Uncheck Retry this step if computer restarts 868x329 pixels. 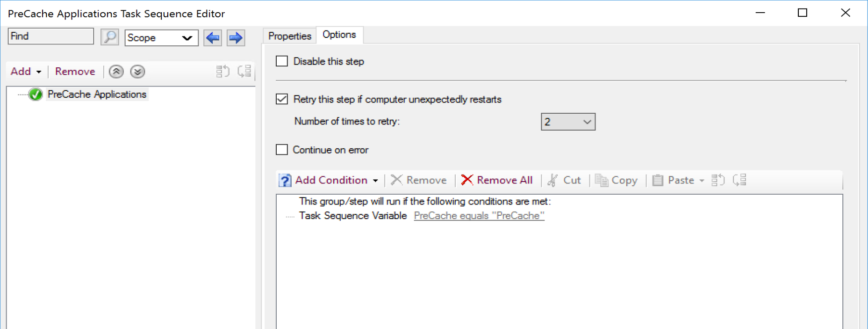point(282,99)
